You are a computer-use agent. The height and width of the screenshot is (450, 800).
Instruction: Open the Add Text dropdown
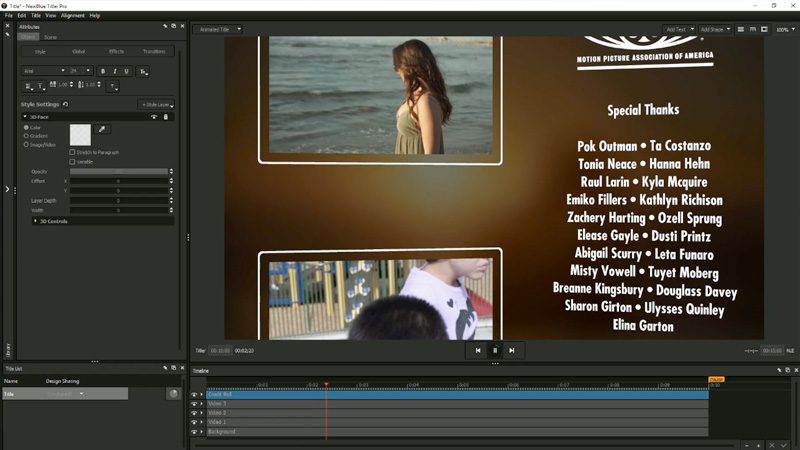(679, 30)
